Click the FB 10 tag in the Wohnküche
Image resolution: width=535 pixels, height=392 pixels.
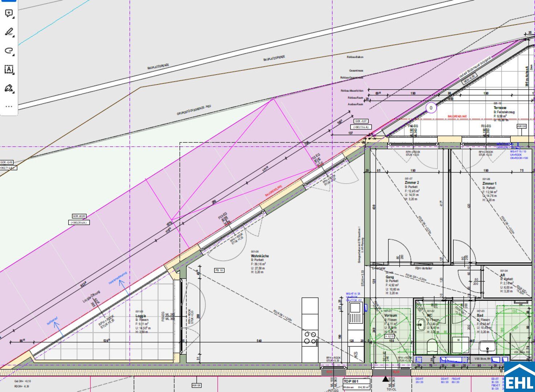click(219, 270)
